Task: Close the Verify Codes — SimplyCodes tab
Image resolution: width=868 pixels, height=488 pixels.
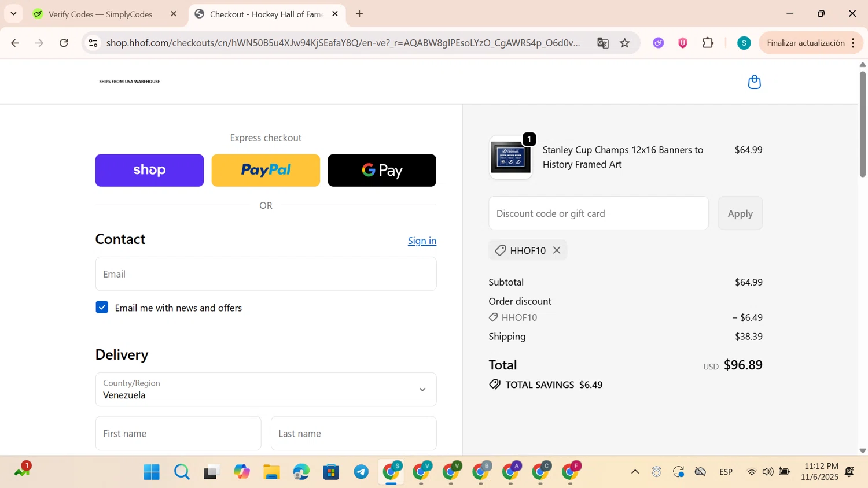Action: coord(174,14)
